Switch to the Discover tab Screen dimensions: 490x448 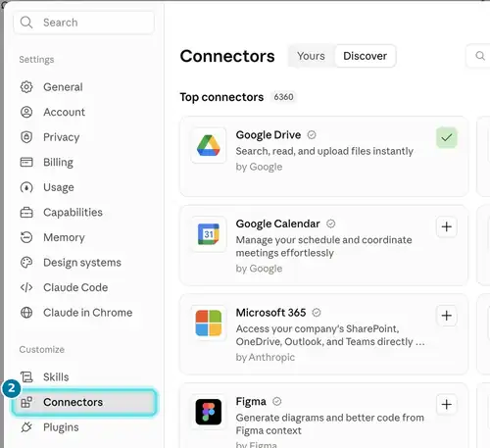click(366, 56)
